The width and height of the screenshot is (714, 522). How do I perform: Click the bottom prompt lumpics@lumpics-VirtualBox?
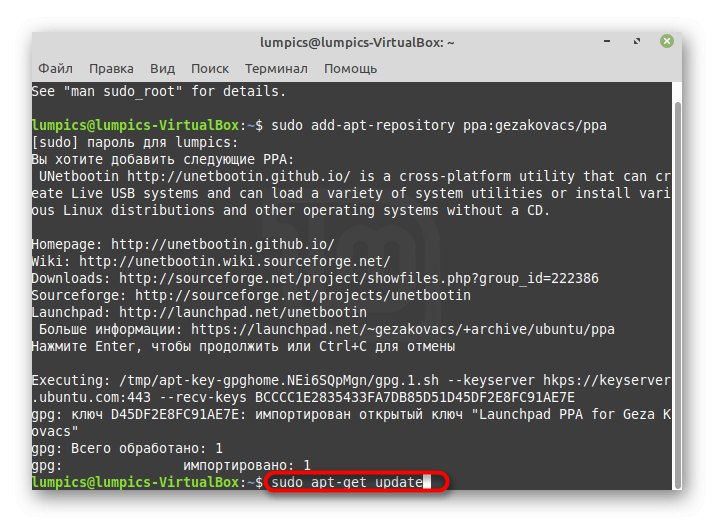pos(135,482)
